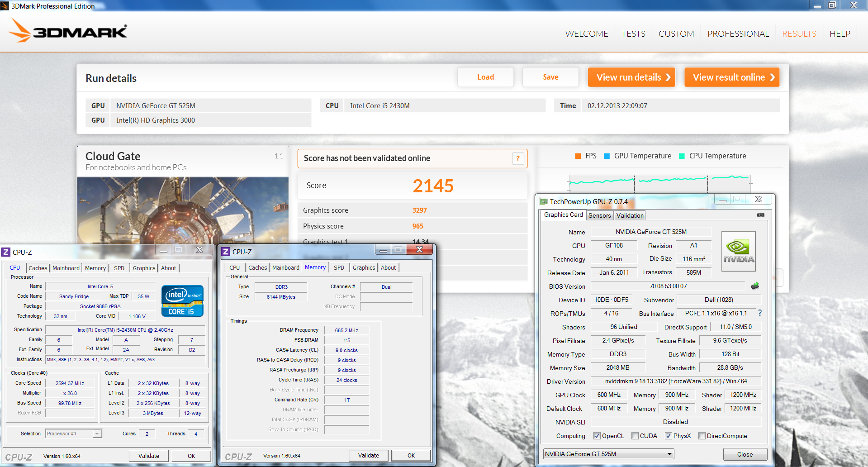
Task: Open SPD tab in the Memory CPU-Z window
Action: pos(339,267)
